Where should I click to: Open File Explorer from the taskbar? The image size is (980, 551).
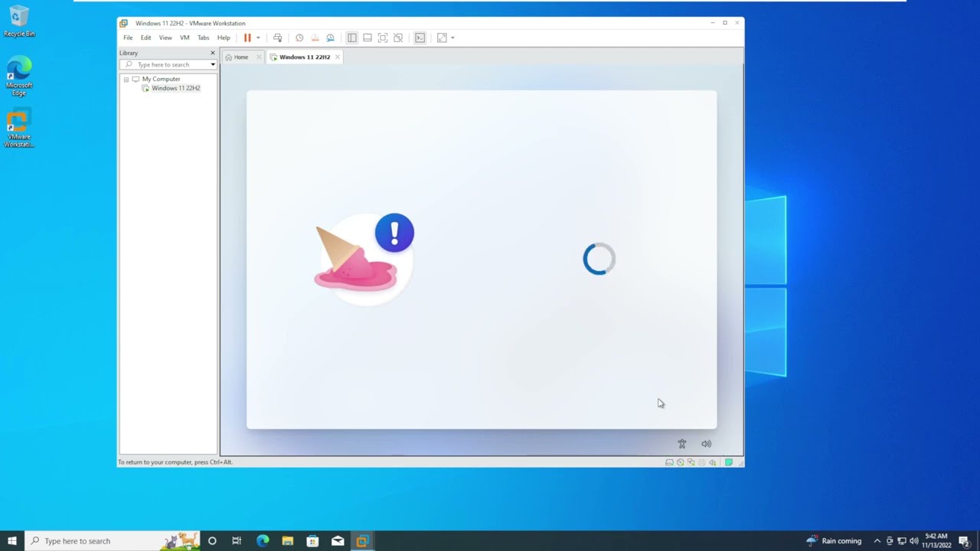288,541
